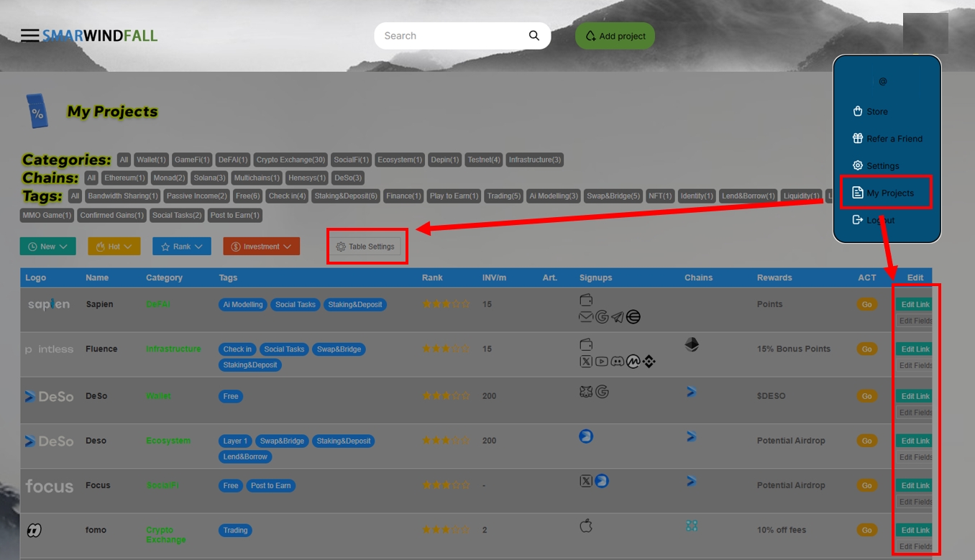Open the user avatar at top right

(925, 33)
